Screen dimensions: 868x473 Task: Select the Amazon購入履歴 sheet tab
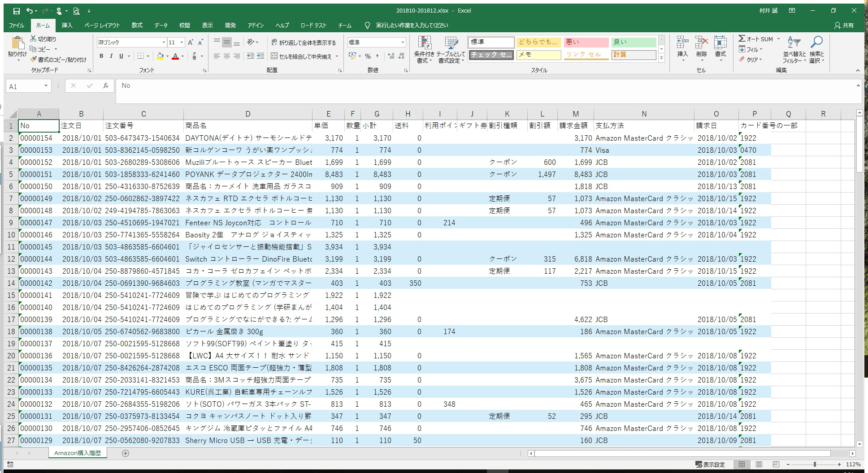(x=78, y=453)
